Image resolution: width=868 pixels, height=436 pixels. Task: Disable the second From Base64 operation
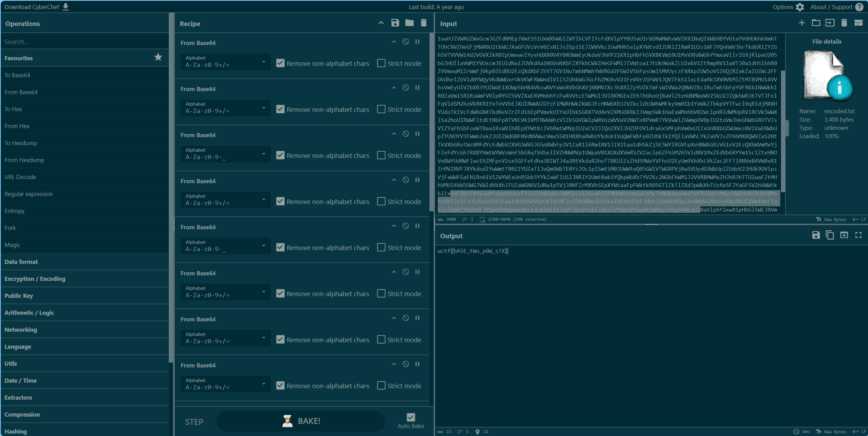point(406,88)
